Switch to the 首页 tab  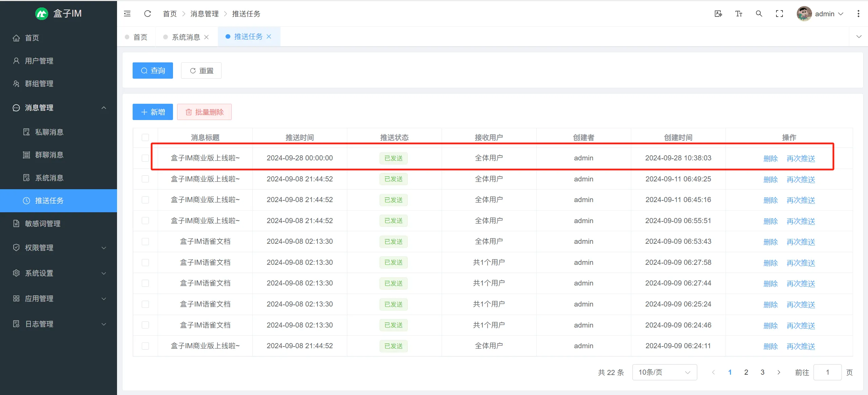pyautogui.click(x=140, y=37)
